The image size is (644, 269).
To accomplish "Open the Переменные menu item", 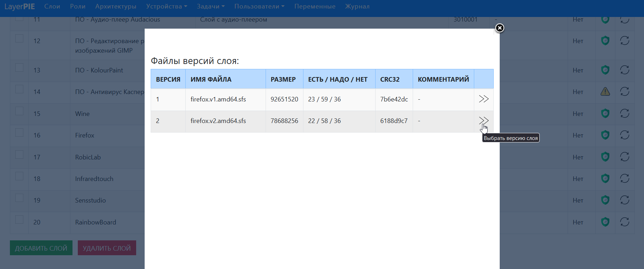I will [x=315, y=6].
